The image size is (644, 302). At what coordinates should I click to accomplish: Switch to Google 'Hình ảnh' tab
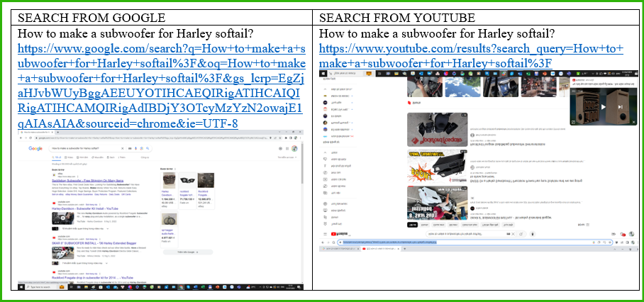pos(82,157)
